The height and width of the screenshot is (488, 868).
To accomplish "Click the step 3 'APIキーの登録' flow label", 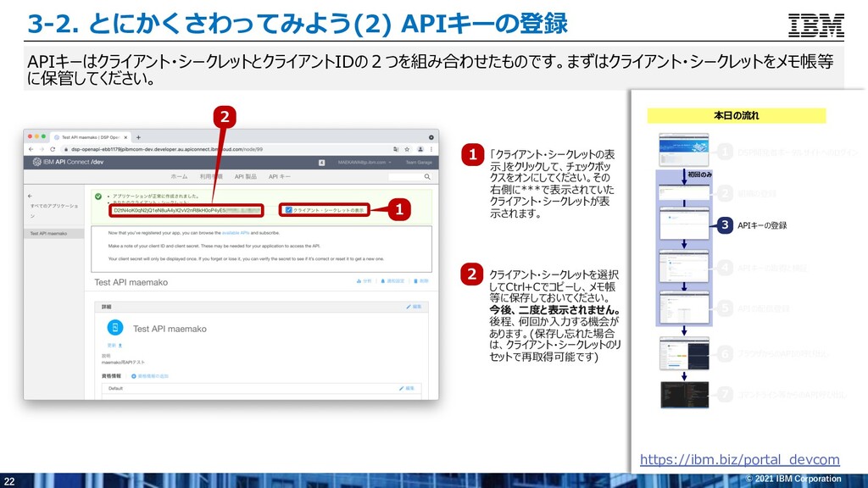I will (762, 225).
